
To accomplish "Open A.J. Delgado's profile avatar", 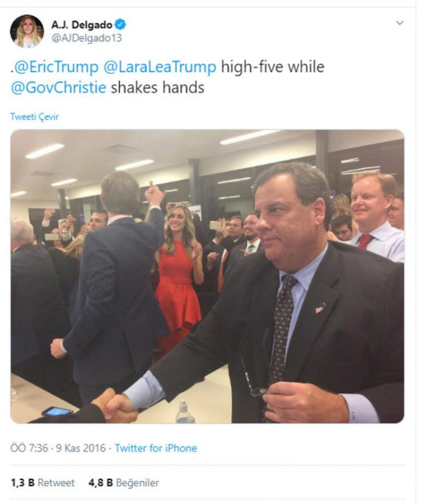I will point(27,31).
